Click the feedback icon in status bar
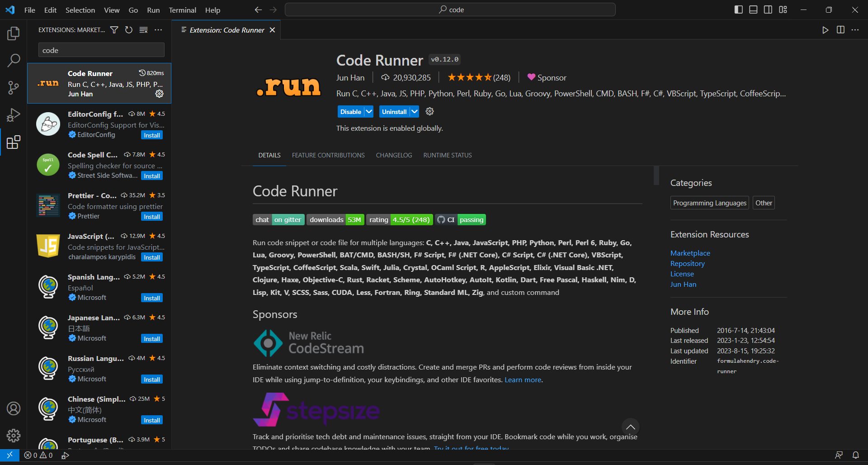 839,455
